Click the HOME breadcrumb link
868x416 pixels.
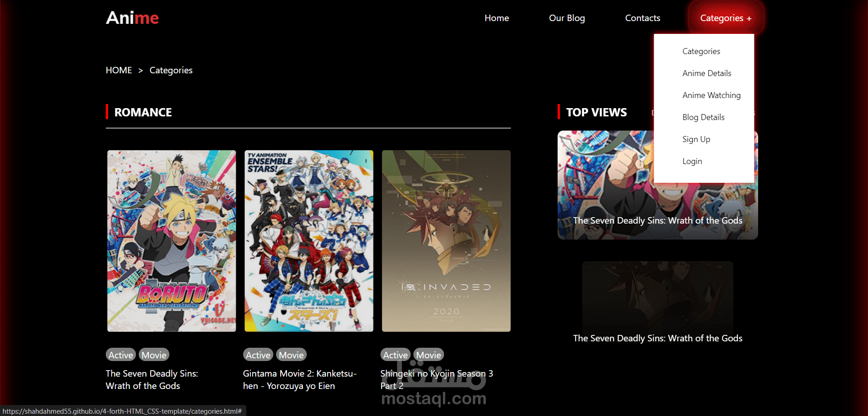point(119,70)
